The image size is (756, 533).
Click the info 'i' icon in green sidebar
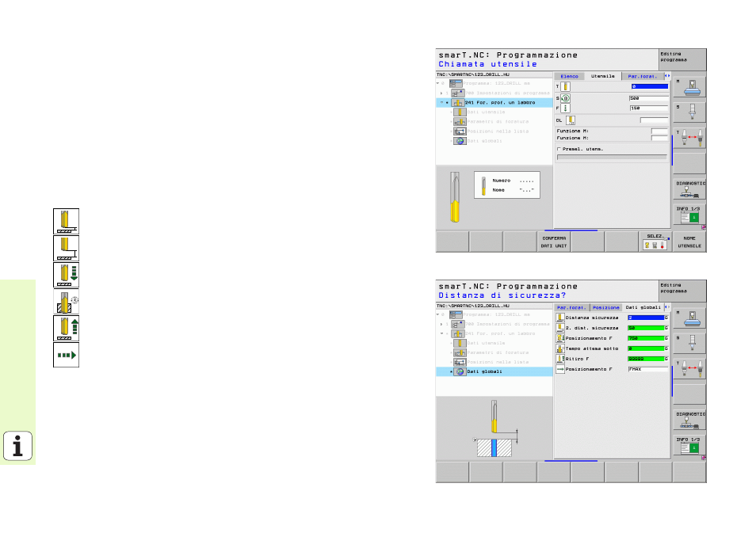pyautogui.click(x=17, y=446)
